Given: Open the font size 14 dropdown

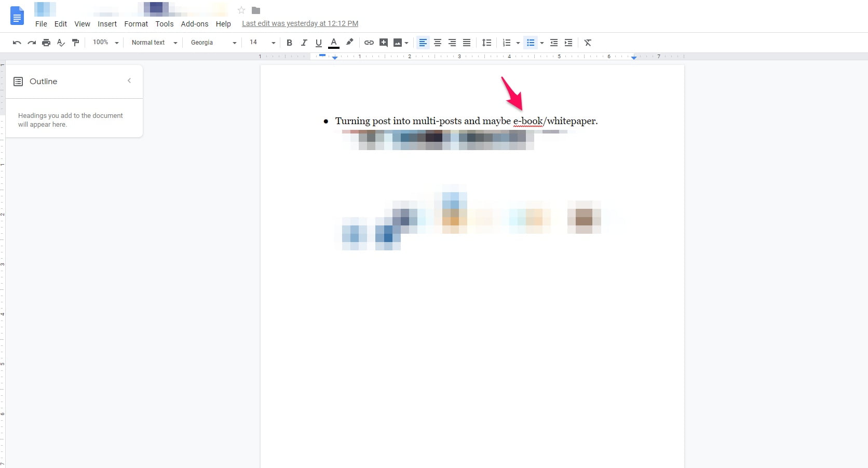Looking at the screenshot, I should click(262, 43).
